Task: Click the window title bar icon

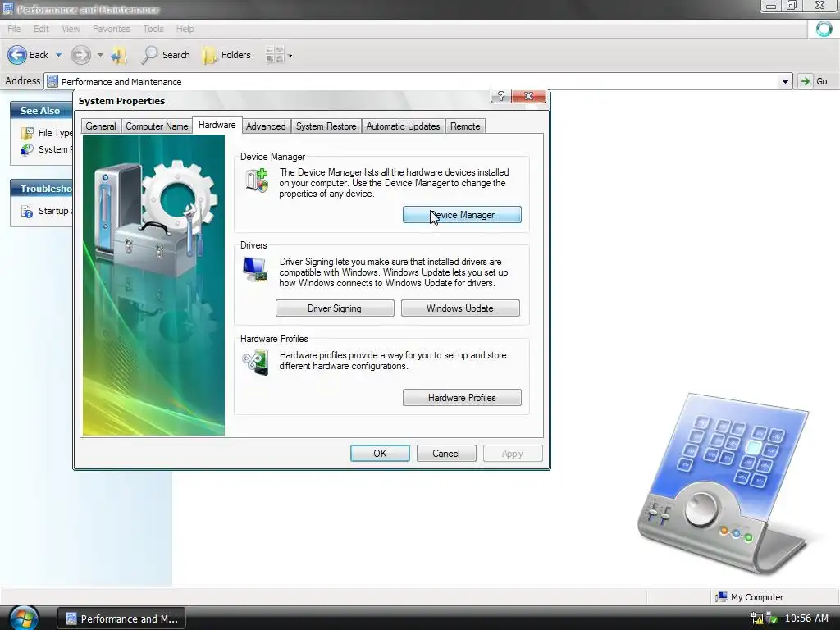Action: click(x=8, y=9)
